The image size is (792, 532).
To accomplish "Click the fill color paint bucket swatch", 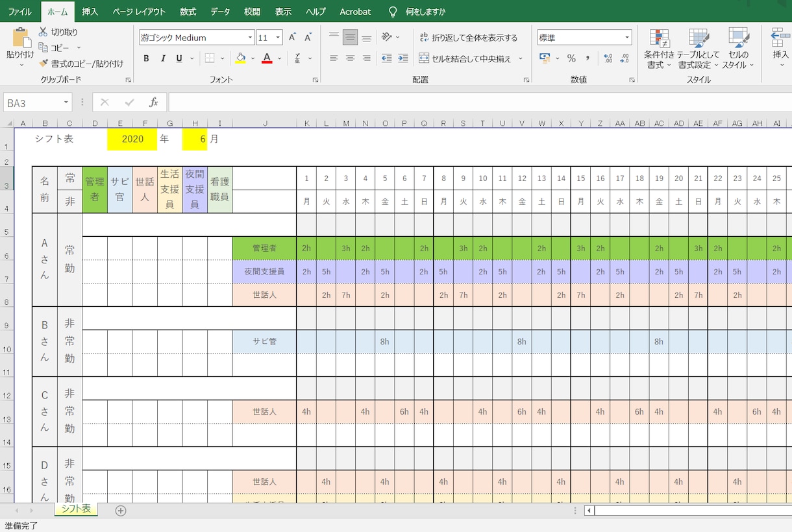I will (x=241, y=58).
